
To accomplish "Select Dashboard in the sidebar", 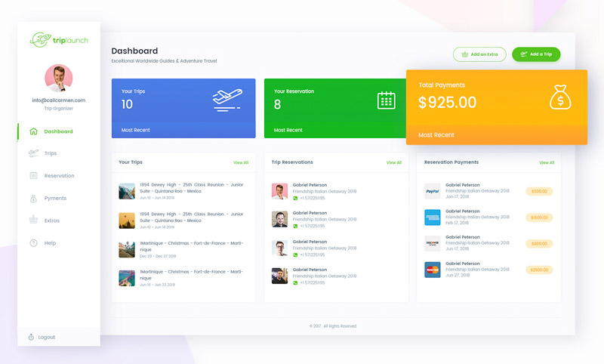I will coord(59,131).
